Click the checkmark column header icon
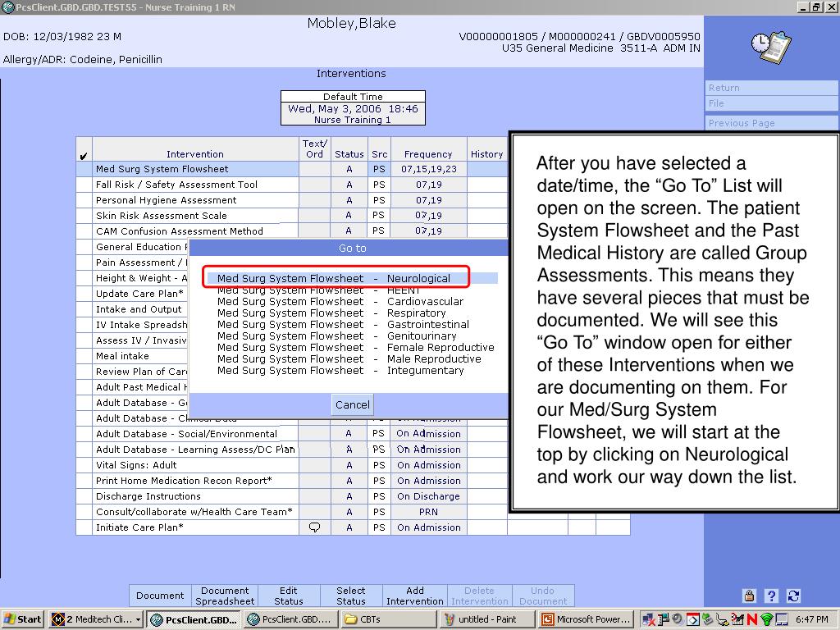Viewport: 840px width, 630px height. coord(83,157)
